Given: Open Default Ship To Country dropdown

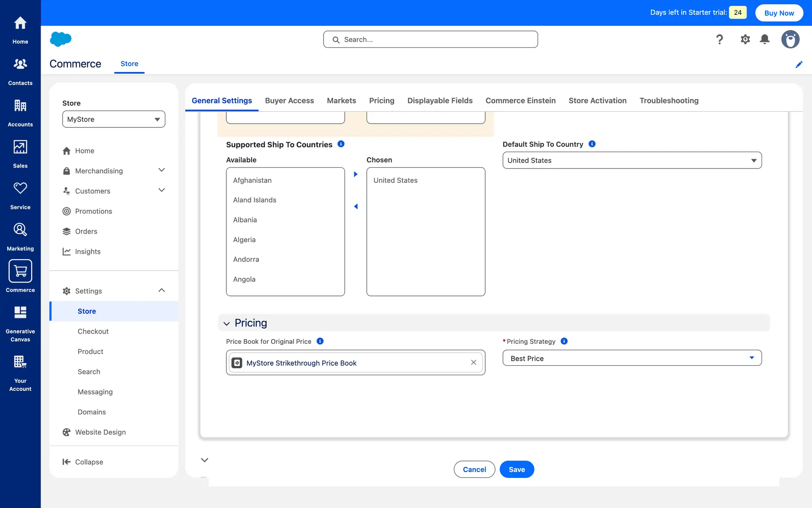Looking at the screenshot, I should [x=632, y=160].
